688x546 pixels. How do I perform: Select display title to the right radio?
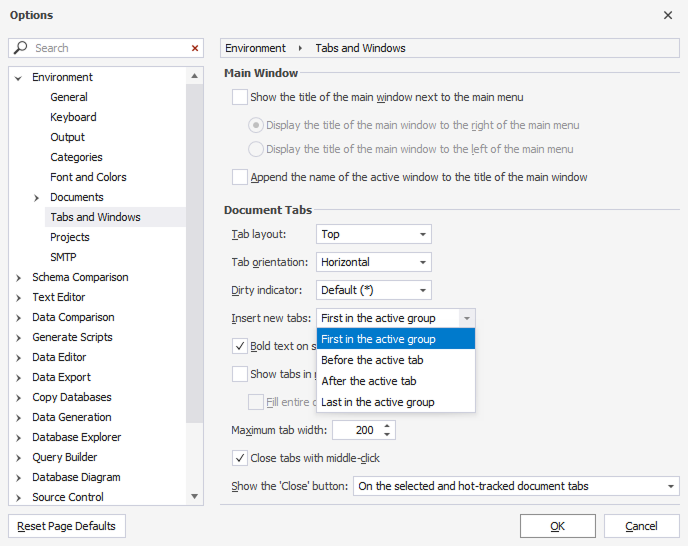256,125
